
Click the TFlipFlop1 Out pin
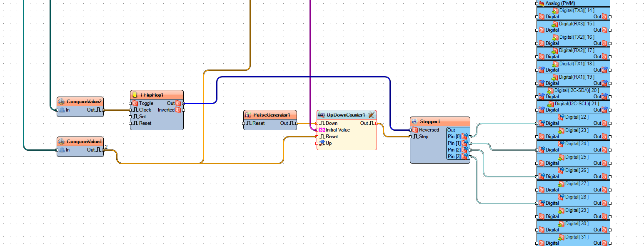click(x=183, y=103)
